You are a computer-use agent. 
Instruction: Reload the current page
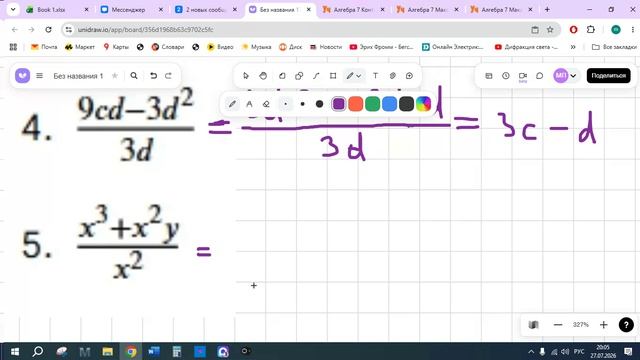click(48, 29)
